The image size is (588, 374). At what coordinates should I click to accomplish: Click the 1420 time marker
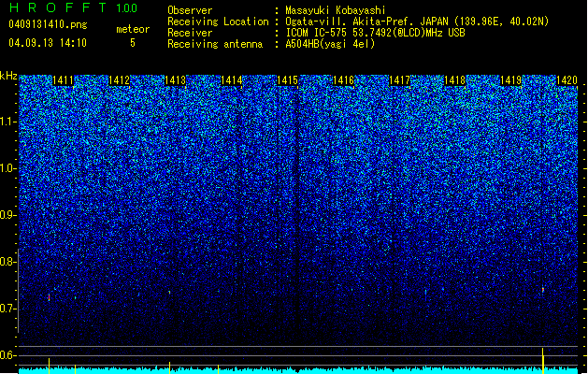click(566, 80)
